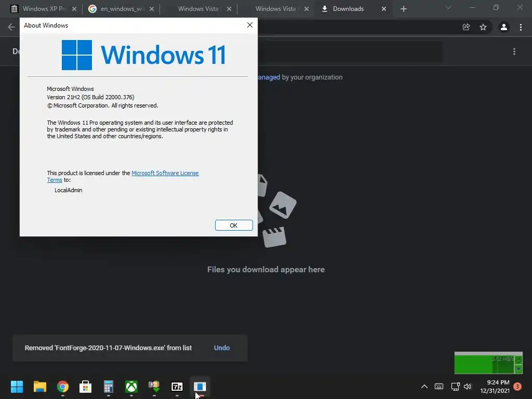Open the download manager taskbar icon
This screenshot has width=532, height=399.
pyautogui.click(x=154, y=387)
